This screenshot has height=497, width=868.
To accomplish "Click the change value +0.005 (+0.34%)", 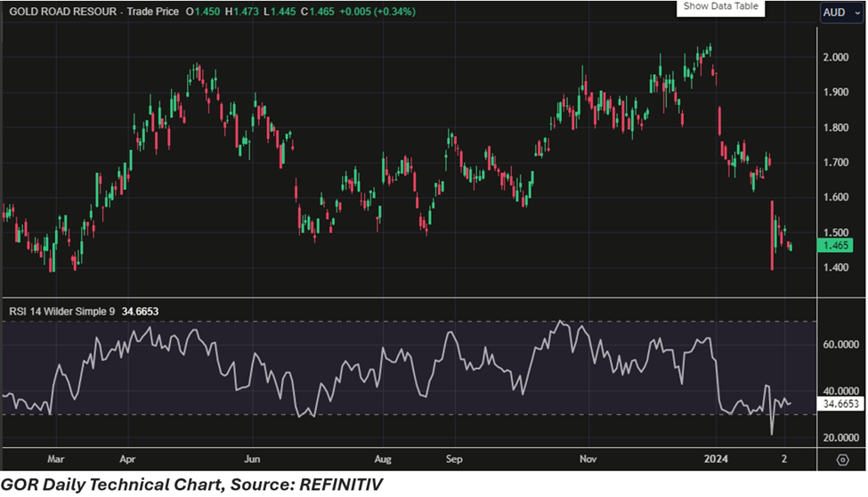I will [377, 12].
